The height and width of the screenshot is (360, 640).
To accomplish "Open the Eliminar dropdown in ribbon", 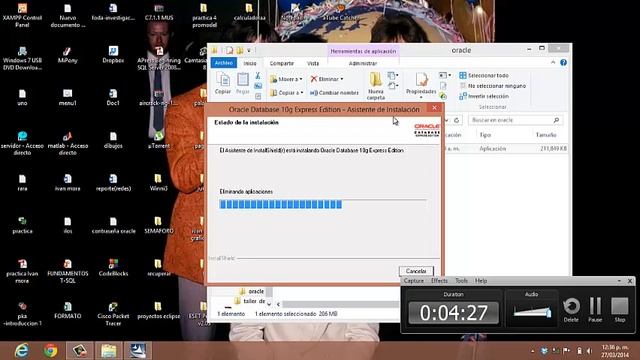I will [327, 79].
